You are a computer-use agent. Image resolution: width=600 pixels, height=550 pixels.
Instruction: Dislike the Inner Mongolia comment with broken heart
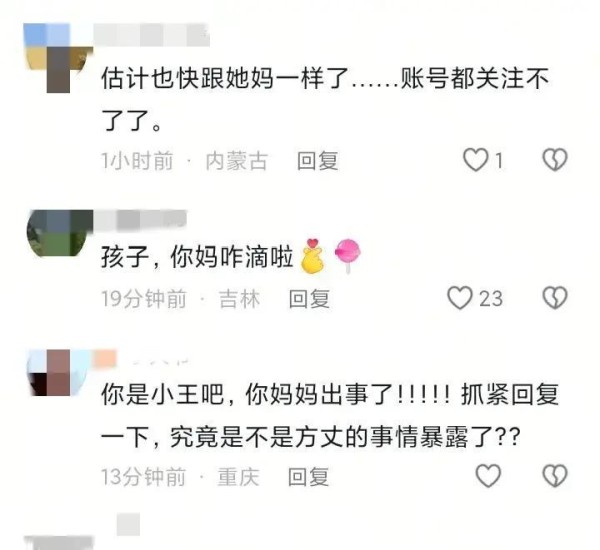coord(555,160)
